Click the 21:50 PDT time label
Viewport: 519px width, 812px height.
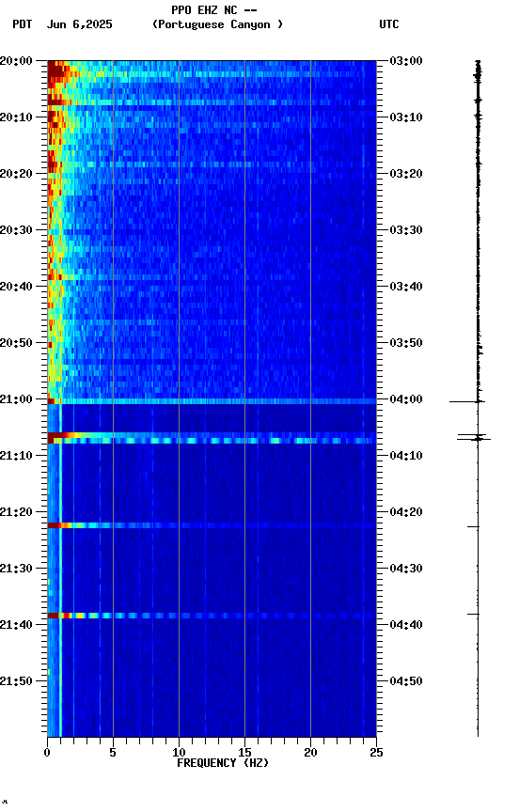[x=16, y=681]
